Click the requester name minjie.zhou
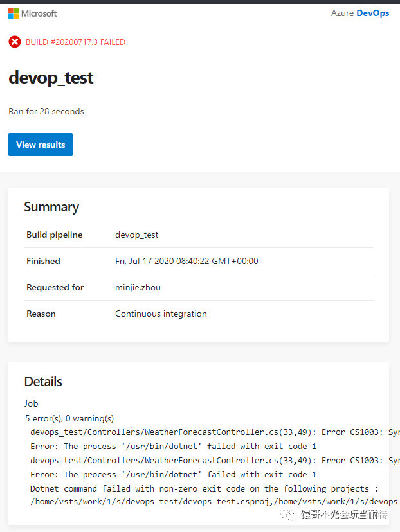Image resolution: width=400 pixels, height=532 pixels. tap(138, 287)
